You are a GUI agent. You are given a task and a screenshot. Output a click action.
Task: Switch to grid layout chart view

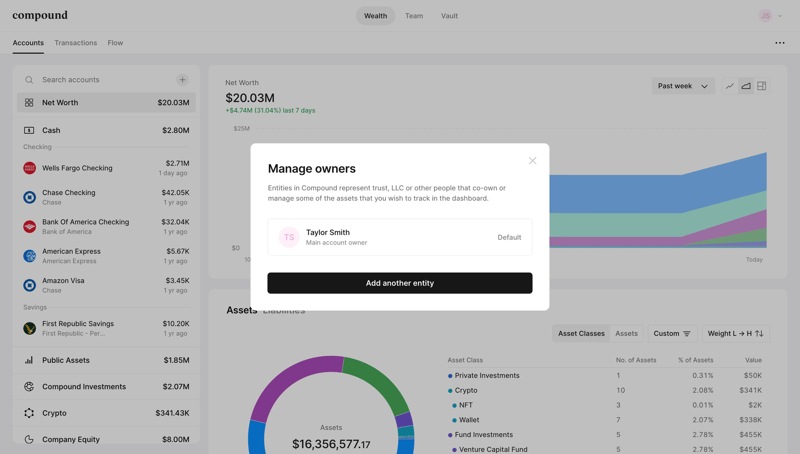click(762, 86)
